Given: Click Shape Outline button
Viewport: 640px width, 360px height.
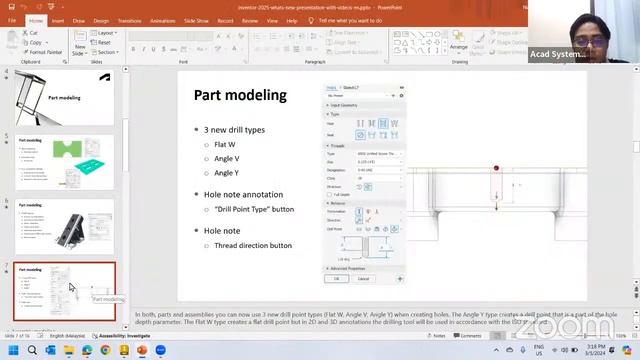Looking at the screenshot, I should pos(509,42).
